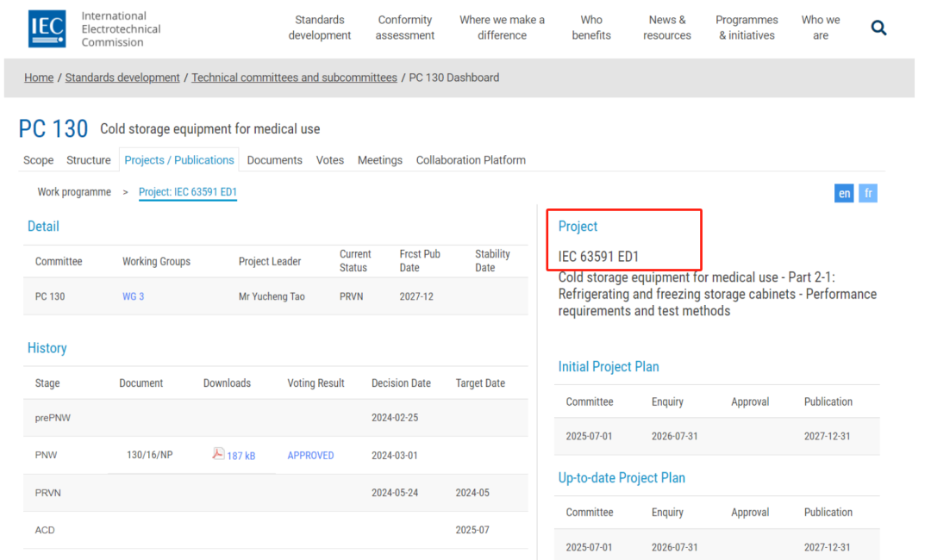The height and width of the screenshot is (560, 931).
Task: Click the IEC logo icon
Action: 47,28
